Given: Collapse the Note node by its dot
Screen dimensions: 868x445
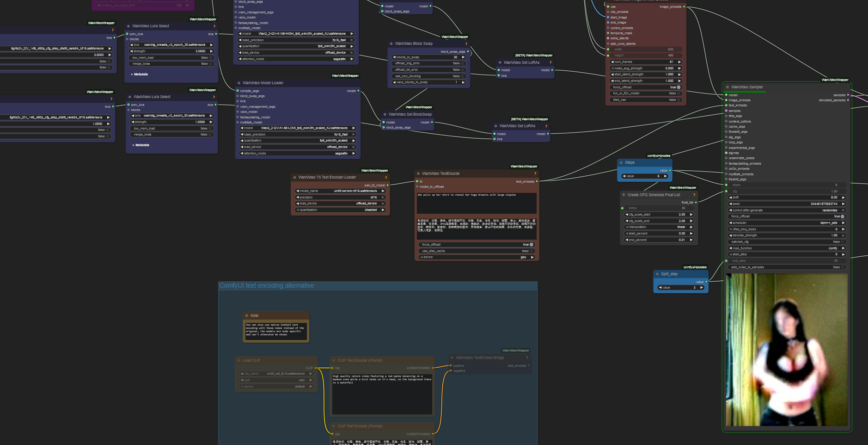Looking at the screenshot, I should (247, 315).
